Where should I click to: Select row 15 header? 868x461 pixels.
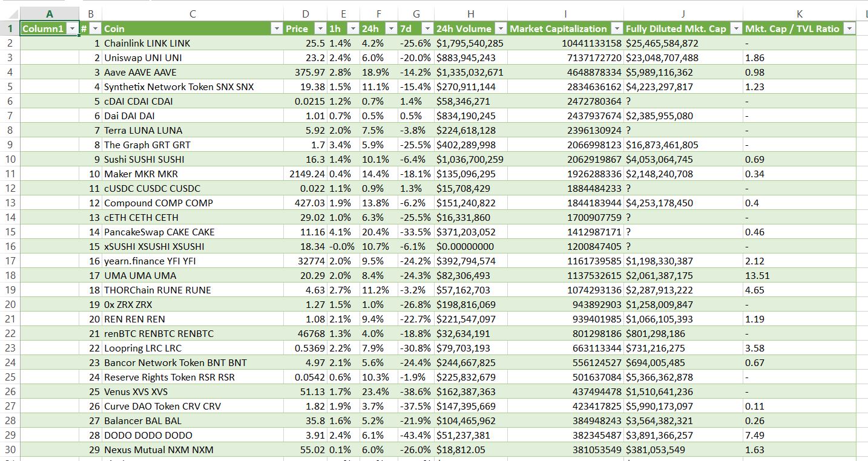(10, 232)
